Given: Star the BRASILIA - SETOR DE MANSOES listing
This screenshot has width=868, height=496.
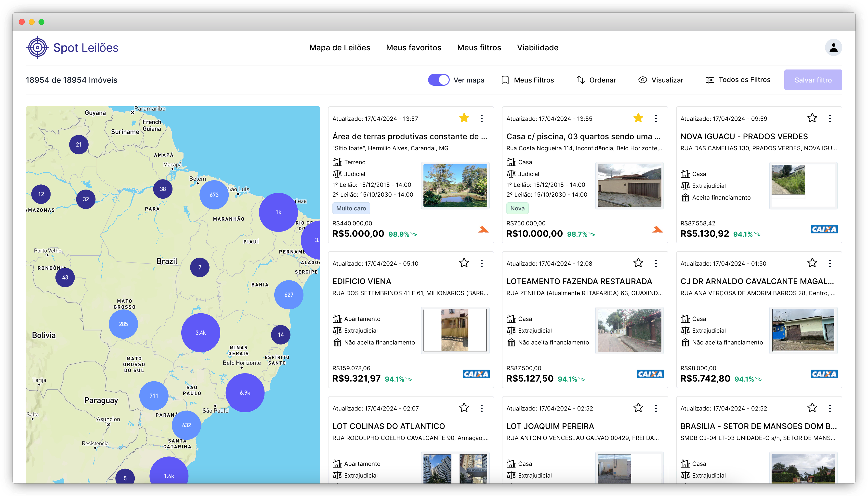Looking at the screenshot, I should coord(812,407).
